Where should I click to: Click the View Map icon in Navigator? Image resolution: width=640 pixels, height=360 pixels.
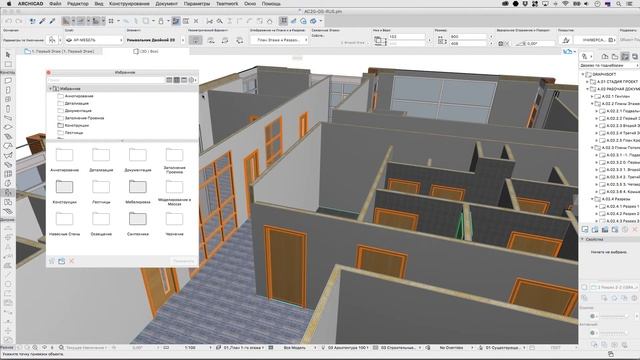tap(615, 56)
